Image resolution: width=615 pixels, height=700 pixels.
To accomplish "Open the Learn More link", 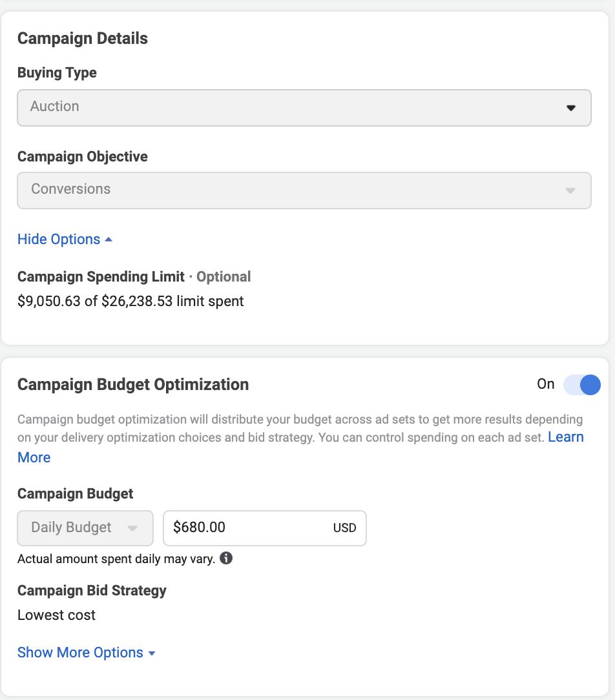I will click(x=565, y=437).
